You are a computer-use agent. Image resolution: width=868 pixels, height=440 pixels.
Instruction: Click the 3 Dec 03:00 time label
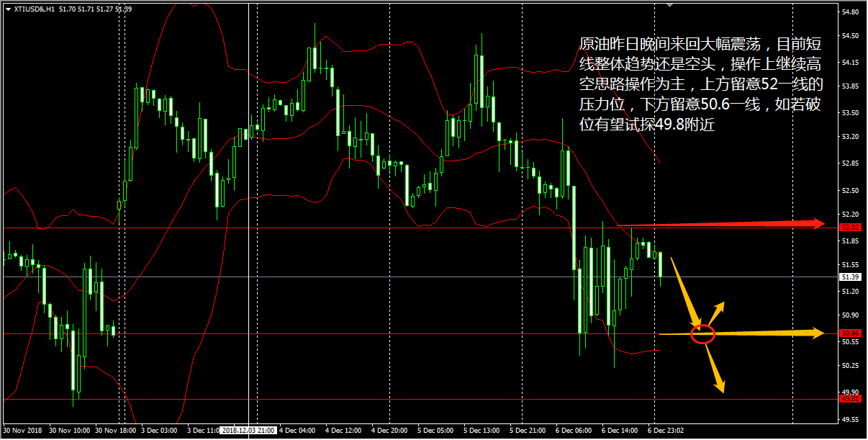pos(159,431)
